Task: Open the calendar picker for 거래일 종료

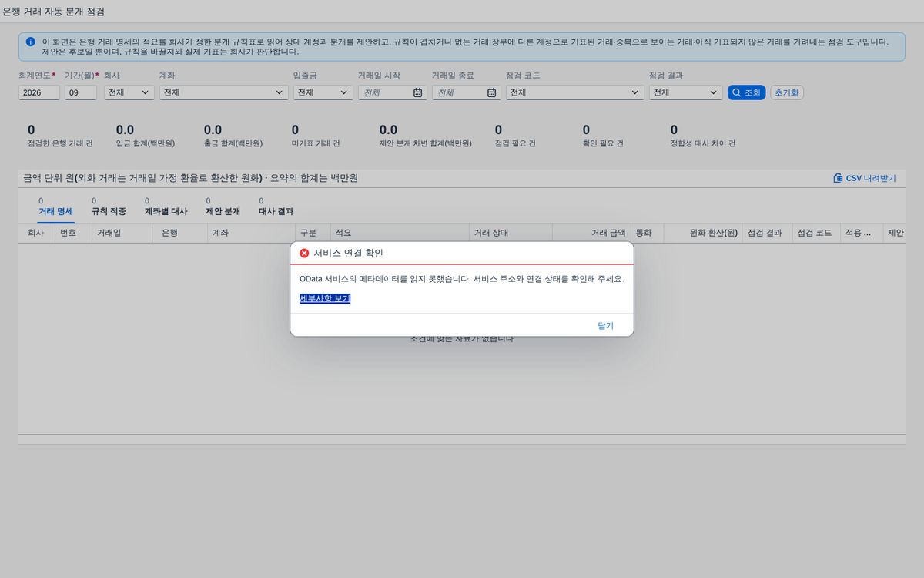Action: tap(492, 92)
